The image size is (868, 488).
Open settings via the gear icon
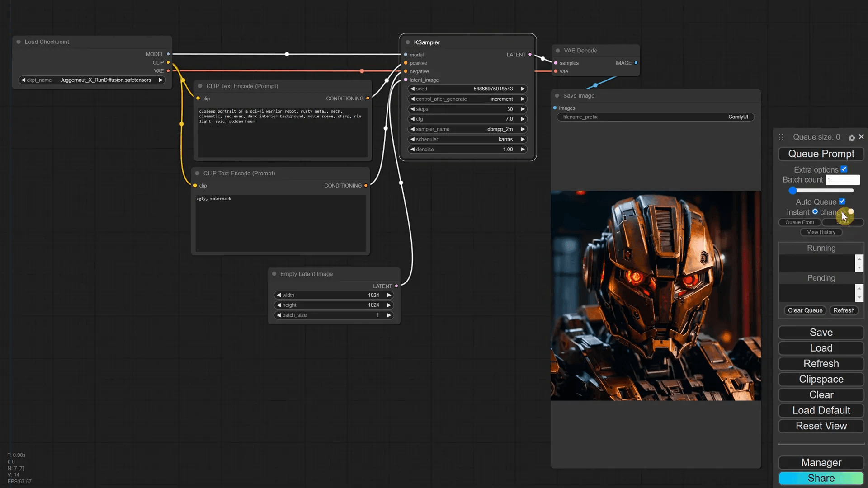(x=852, y=138)
